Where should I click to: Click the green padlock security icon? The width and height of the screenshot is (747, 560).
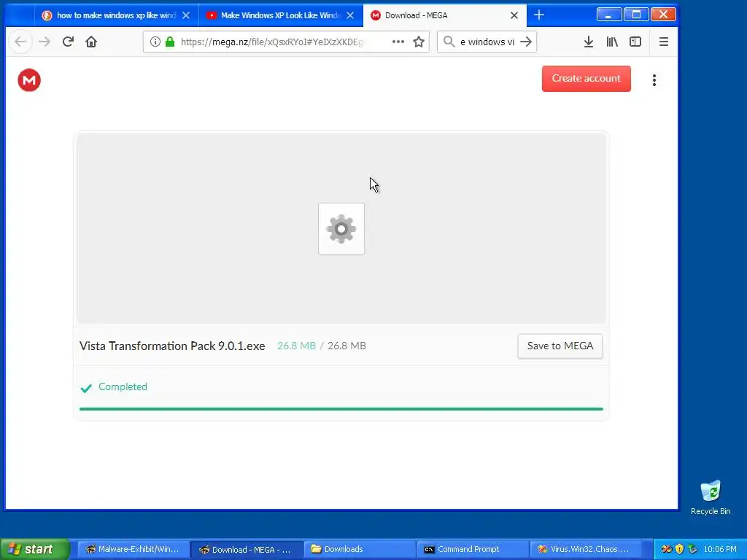(x=169, y=42)
